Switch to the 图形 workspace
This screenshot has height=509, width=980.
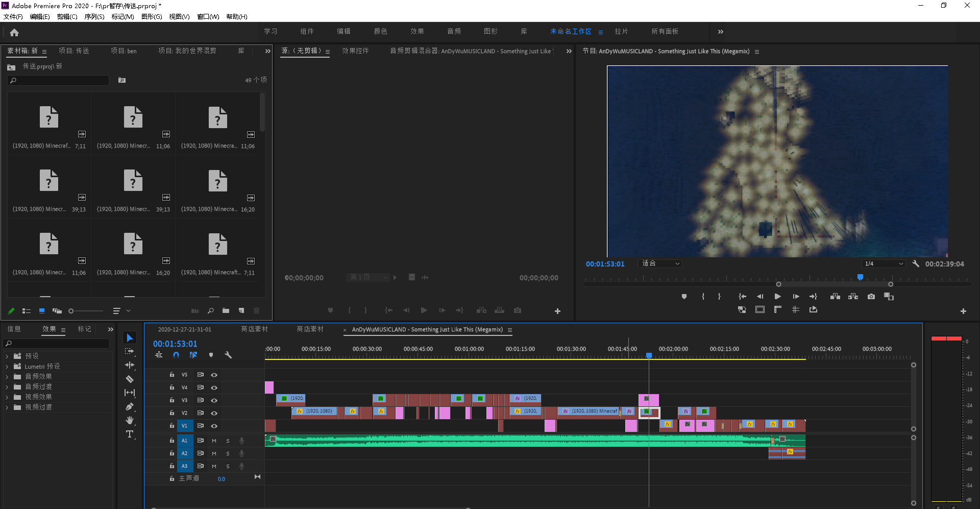pyautogui.click(x=491, y=31)
